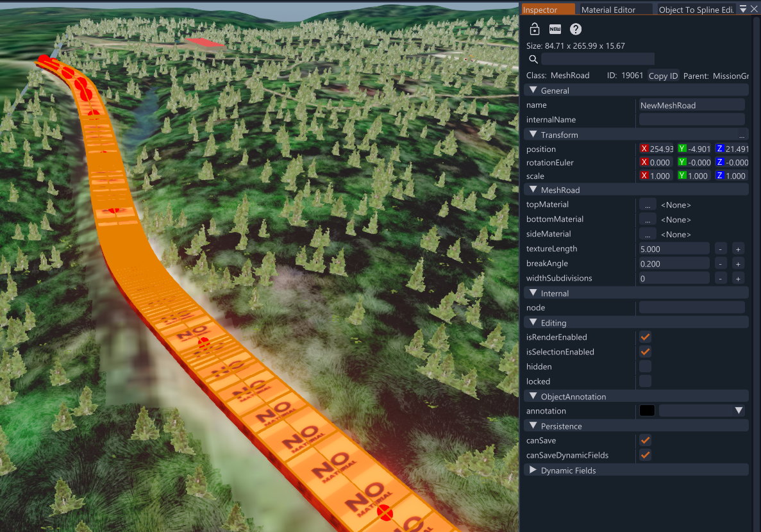
Task: Collapse the General section
Action: tap(533, 90)
